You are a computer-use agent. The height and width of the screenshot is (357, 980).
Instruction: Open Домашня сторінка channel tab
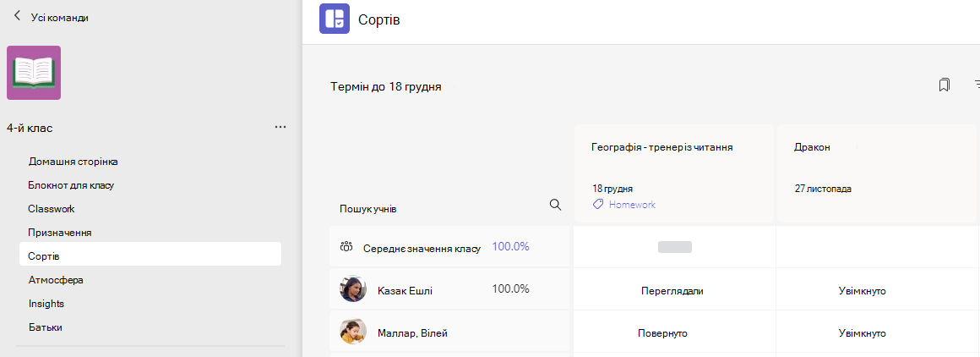click(x=73, y=162)
